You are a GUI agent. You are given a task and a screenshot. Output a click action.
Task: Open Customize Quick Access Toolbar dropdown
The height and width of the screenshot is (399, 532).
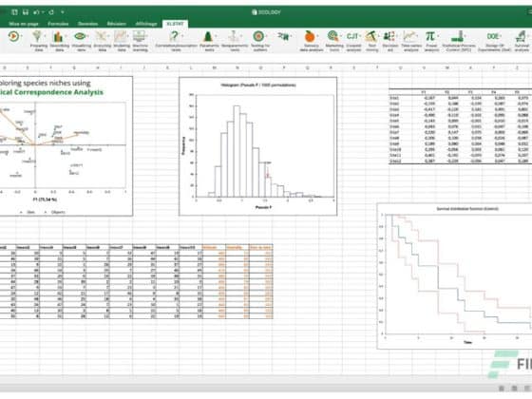tap(63, 12)
